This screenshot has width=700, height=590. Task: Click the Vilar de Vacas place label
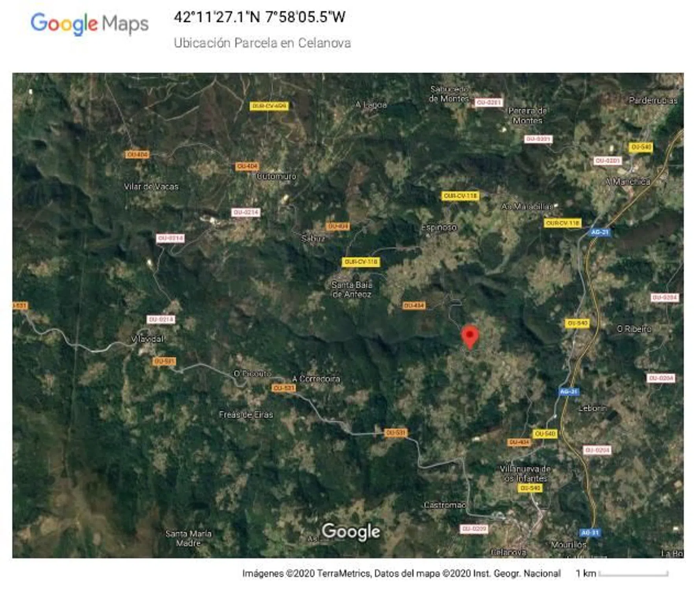pos(151,186)
